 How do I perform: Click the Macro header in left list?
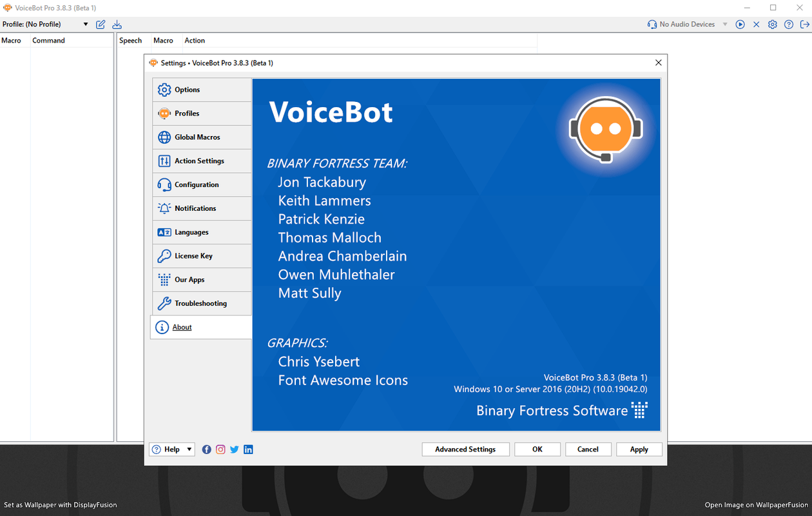[12, 40]
